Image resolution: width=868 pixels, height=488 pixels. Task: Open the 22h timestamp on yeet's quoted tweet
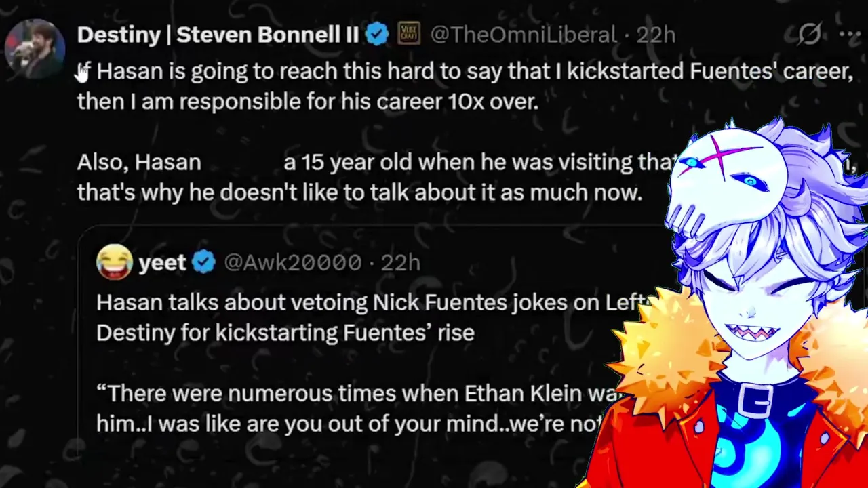tap(400, 262)
